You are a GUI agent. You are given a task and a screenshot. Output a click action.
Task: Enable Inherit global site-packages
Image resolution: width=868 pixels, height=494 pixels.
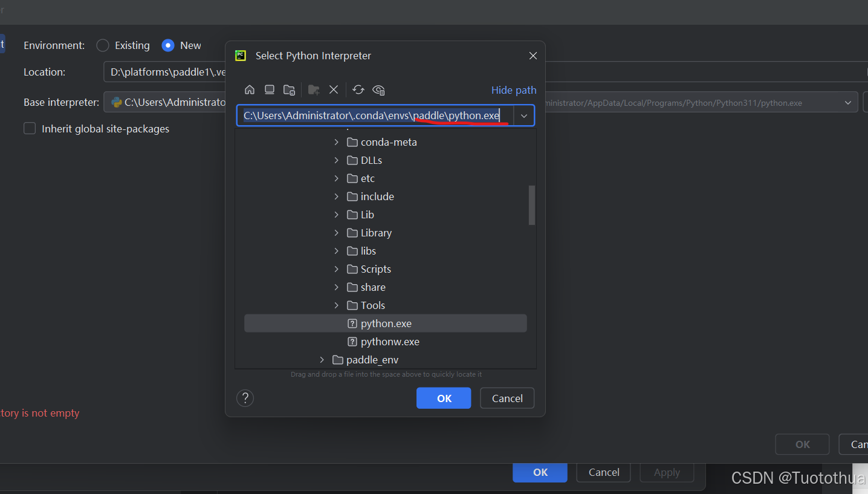(29, 128)
